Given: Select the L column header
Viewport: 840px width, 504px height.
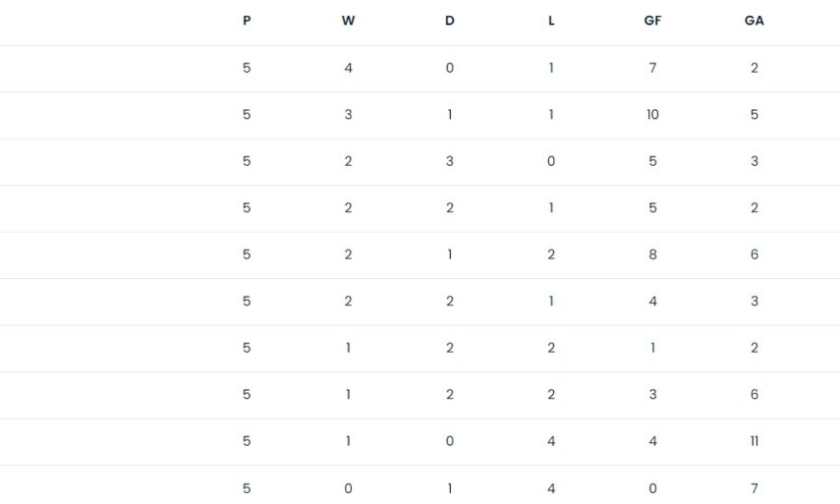Looking at the screenshot, I should pyautogui.click(x=551, y=21).
